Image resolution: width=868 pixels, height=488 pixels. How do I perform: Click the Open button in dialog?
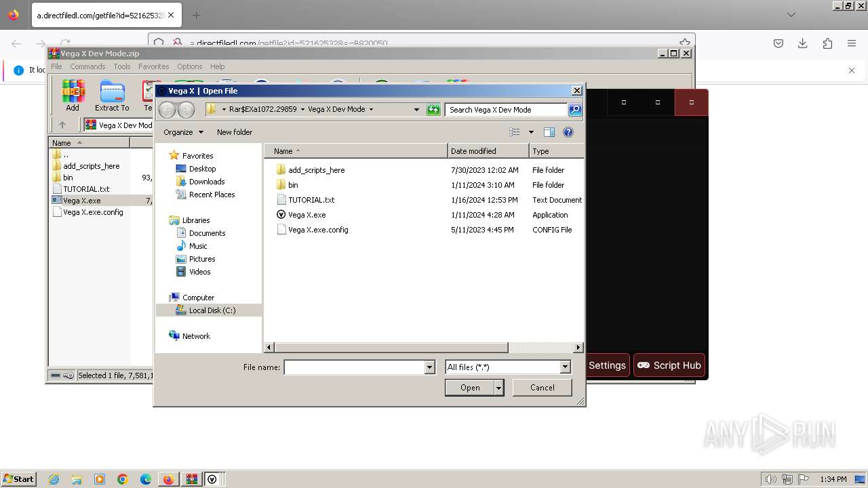470,388
